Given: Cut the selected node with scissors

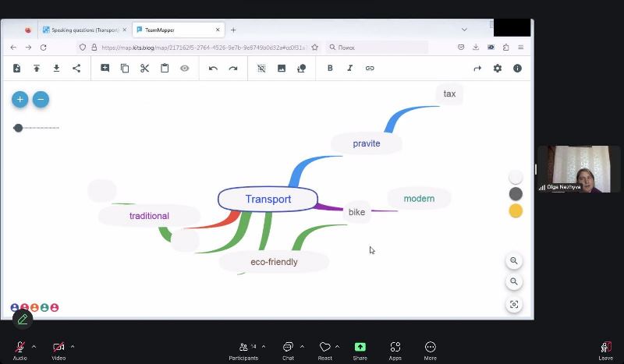Looking at the screenshot, I should pos(145,69).
